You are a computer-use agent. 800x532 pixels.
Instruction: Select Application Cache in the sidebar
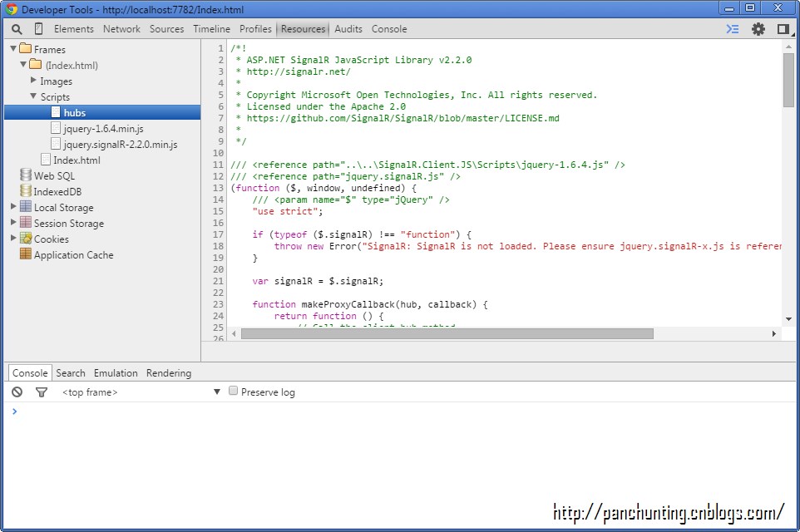[73, 255]
